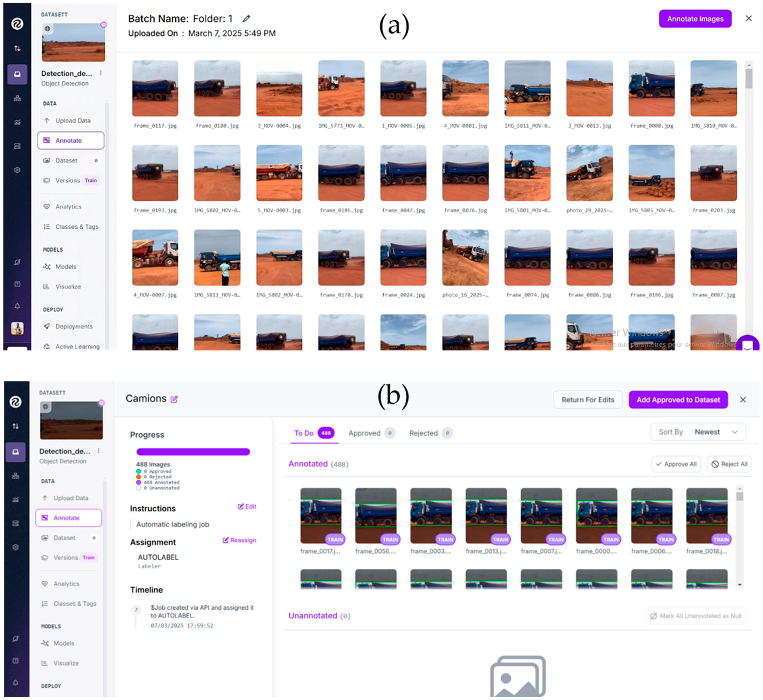Open Visualize in the bottom sidebar
Viewport: 763px width, 700px height.
(x=66, y=663)
